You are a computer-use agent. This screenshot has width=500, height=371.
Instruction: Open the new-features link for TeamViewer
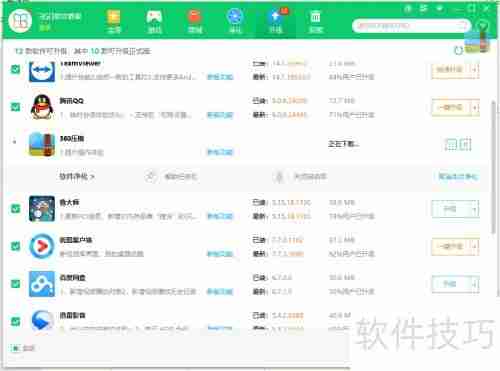[x=220, y=77]
